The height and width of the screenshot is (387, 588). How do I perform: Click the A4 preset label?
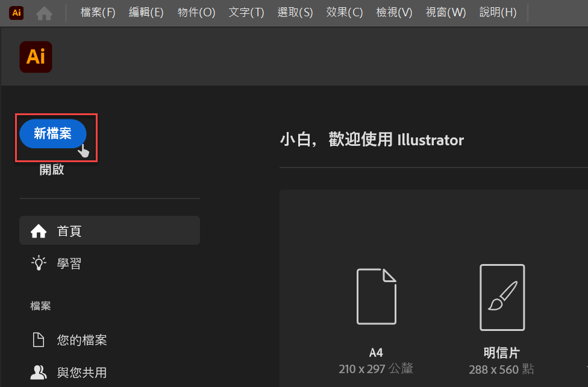coord(376,353)
